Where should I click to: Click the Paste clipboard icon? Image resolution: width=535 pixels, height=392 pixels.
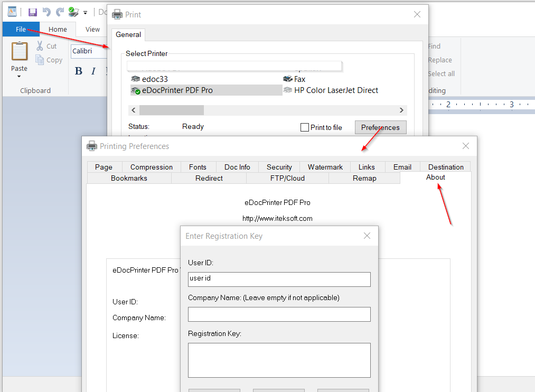pos(20,51)
